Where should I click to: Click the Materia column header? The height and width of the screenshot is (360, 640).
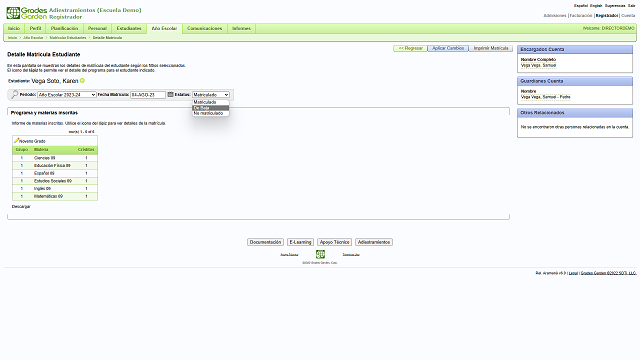[x=41, y=150]
